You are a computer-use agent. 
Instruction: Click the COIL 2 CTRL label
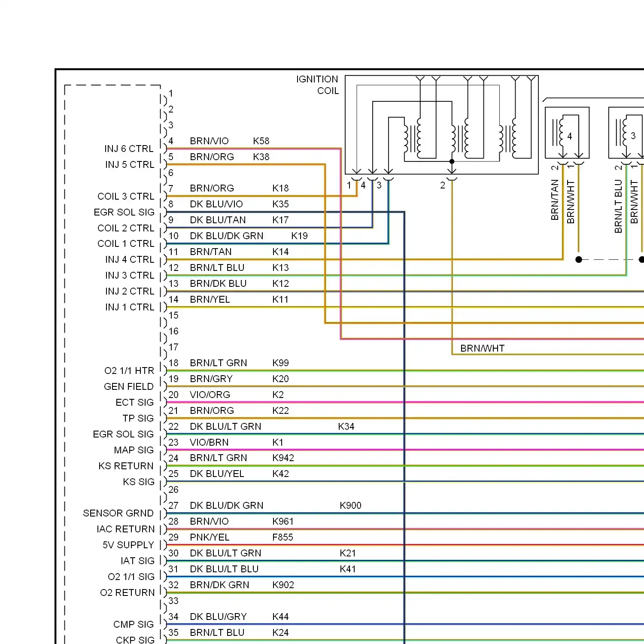(126, 228)
